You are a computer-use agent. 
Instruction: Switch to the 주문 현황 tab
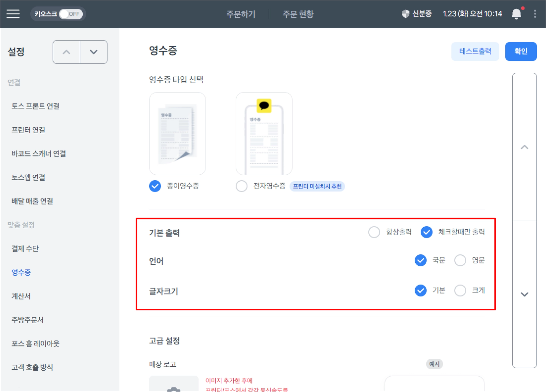pos(298,14)
